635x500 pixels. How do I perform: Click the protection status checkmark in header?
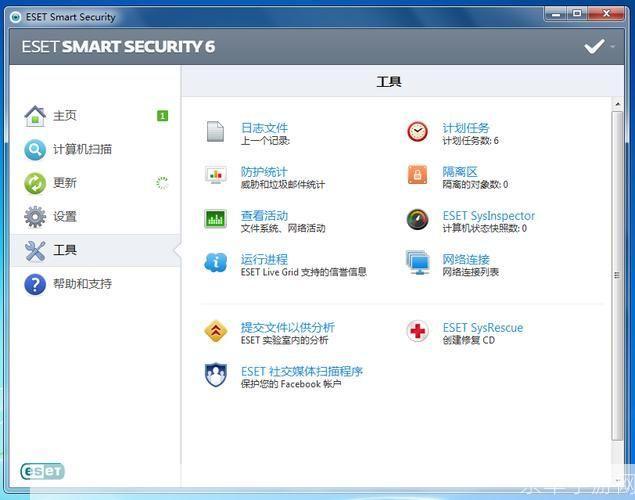click(x=595, y=47)
